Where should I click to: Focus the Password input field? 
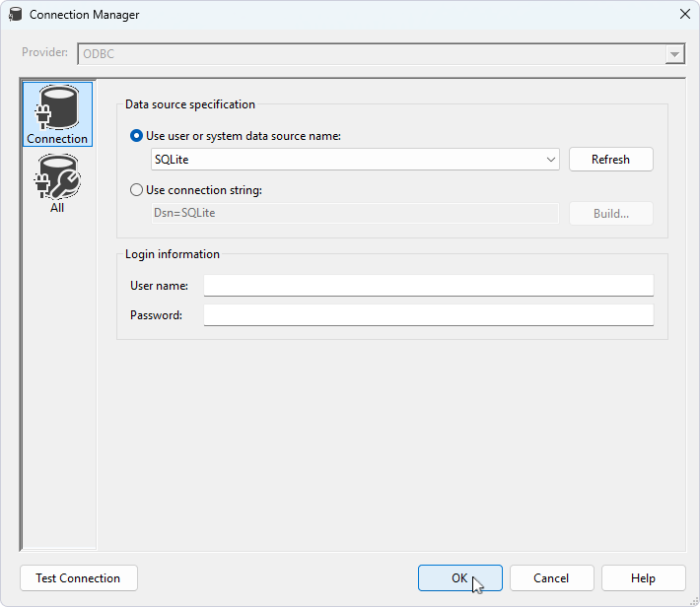428,315
